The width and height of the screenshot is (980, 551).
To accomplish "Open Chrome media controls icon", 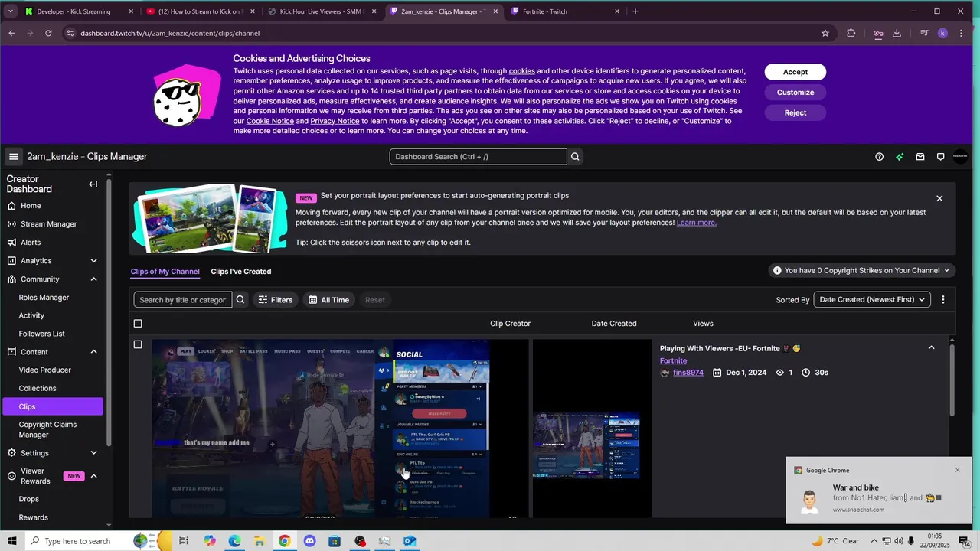I will pos(924,33).
